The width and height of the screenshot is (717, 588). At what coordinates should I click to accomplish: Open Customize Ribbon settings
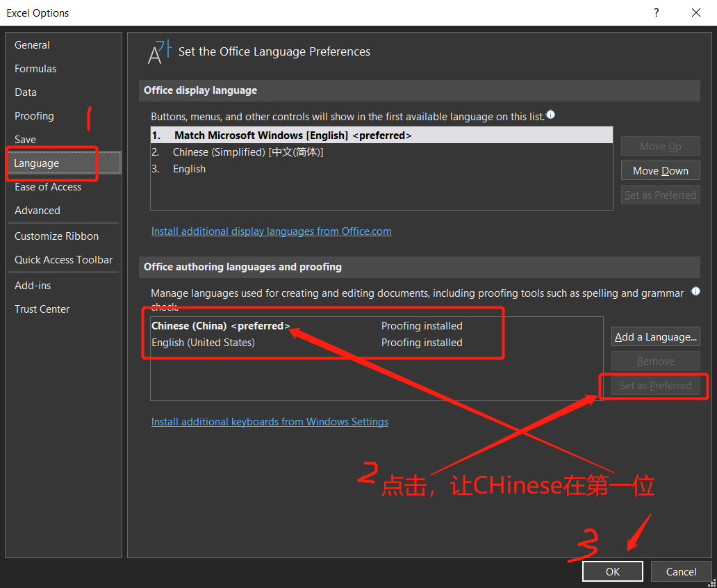pos(64,236)
